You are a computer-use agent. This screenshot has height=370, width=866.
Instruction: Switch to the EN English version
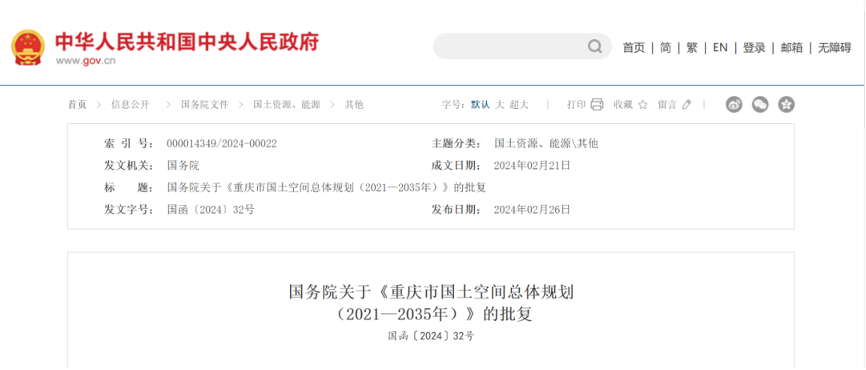point(720,48)
